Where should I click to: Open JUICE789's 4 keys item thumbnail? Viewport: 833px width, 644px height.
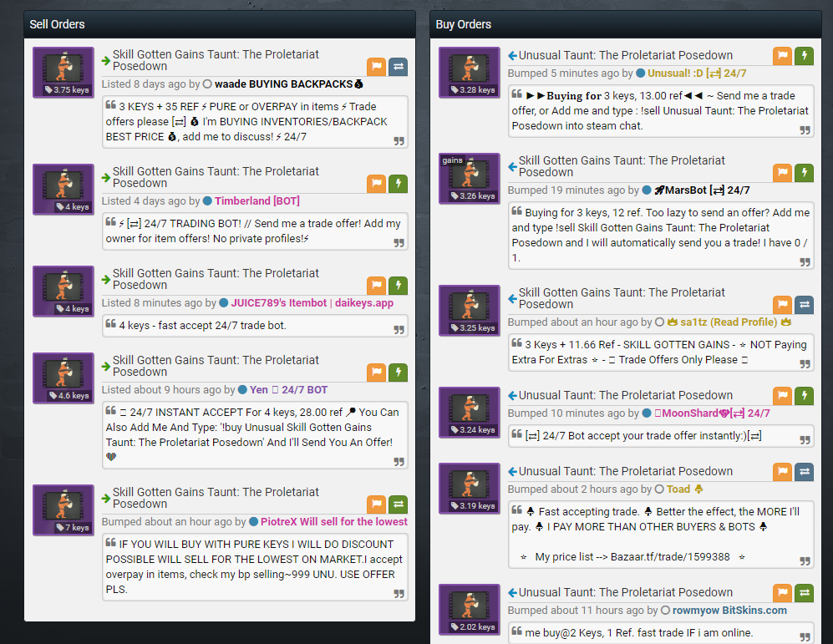click(x=63, y=291)
